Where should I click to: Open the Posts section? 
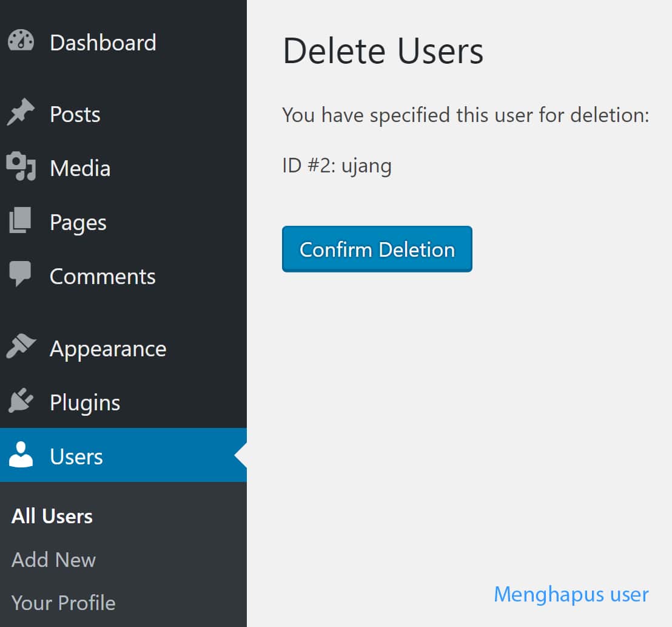[75, 114]
